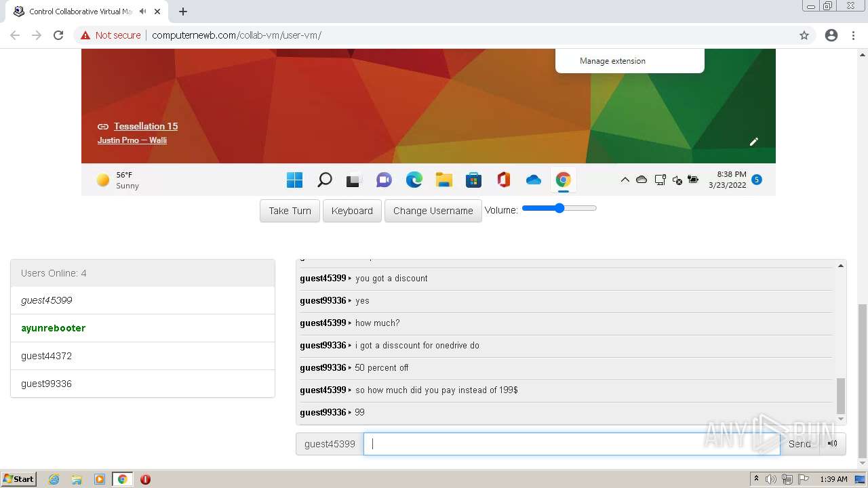Click the red Opera icon in host taskbar

pos(145,479)
